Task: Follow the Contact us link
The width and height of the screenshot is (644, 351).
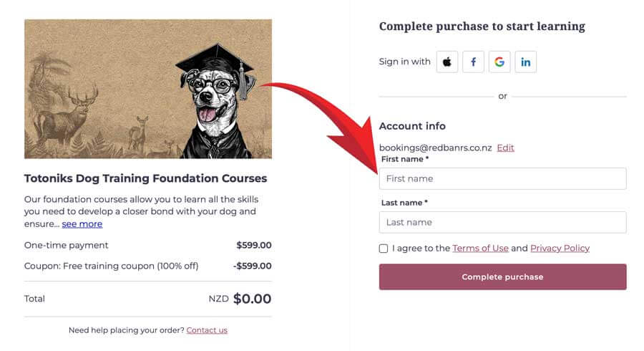Action: (x=207, y=330)
